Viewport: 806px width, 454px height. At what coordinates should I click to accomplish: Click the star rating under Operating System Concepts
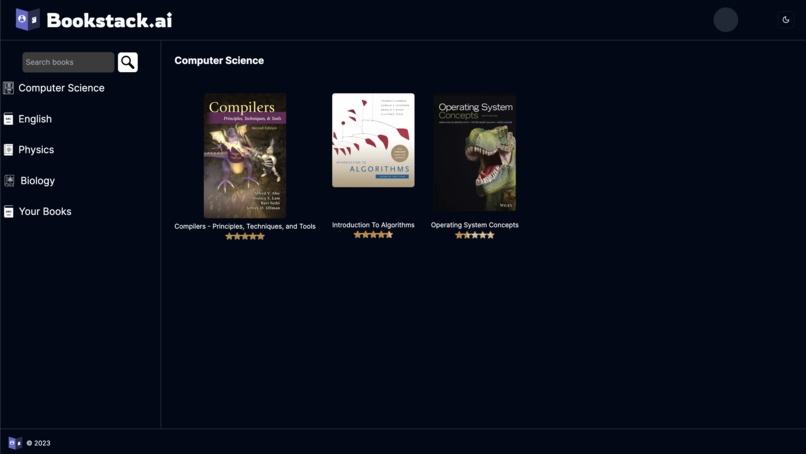(474, 235)
